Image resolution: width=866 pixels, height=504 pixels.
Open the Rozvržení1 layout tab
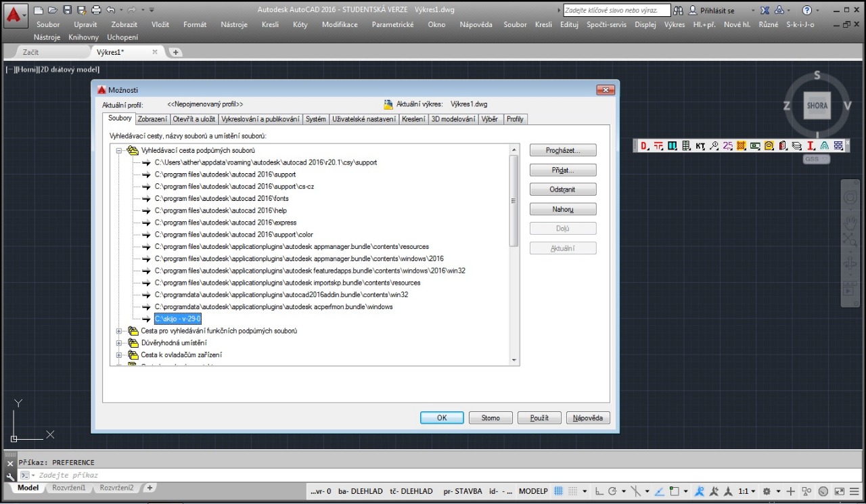[x=69, y=488]
